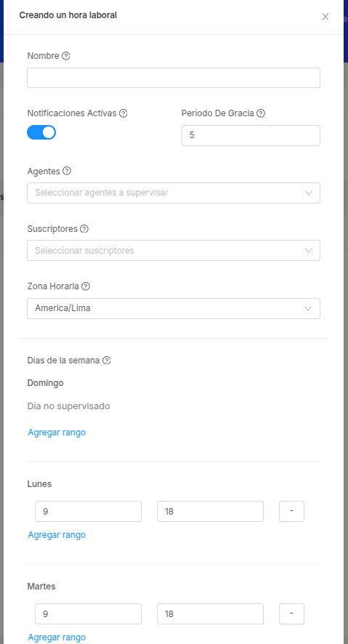Close the Creando un hora laboral dialog
Viewport: 348px width, 644px height.
coord(325,17)
